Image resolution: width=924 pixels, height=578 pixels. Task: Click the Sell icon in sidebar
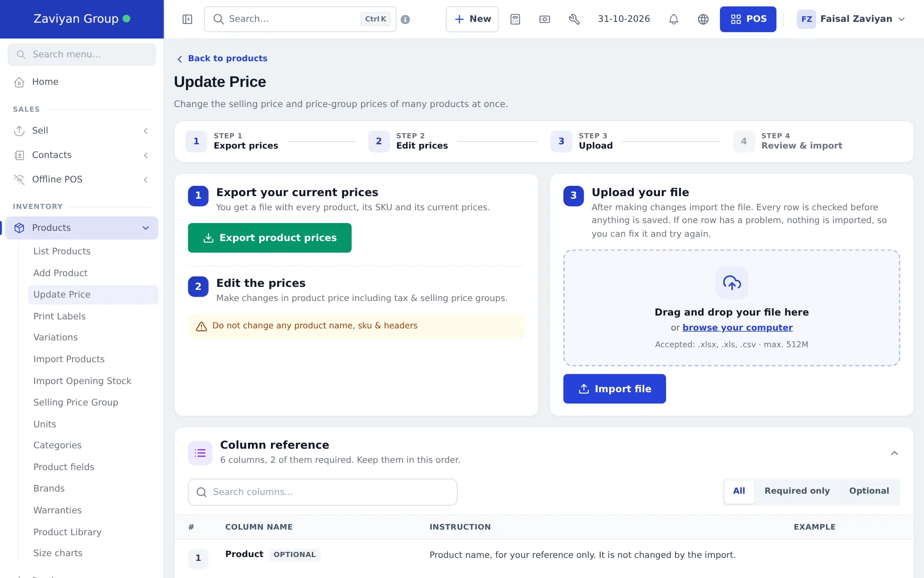tap(19, 131)
